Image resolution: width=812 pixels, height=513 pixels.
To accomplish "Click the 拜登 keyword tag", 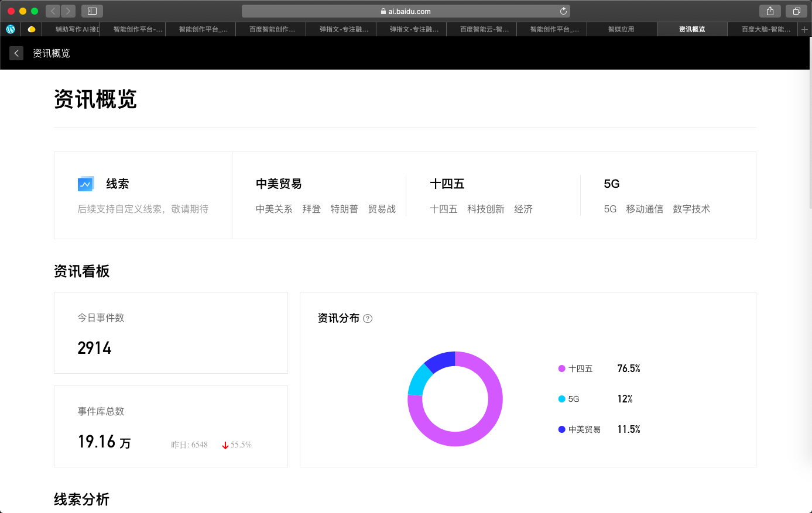I will pyautogui.click(x=311, y=209).
